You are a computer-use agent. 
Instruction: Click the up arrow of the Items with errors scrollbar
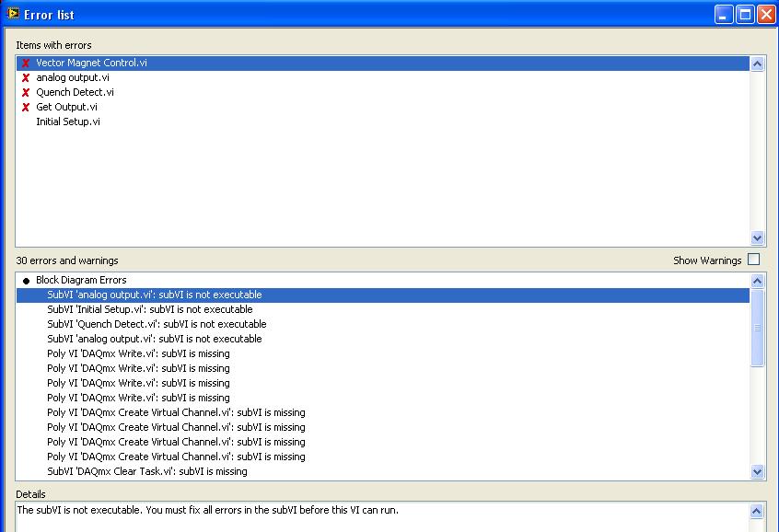757,64
